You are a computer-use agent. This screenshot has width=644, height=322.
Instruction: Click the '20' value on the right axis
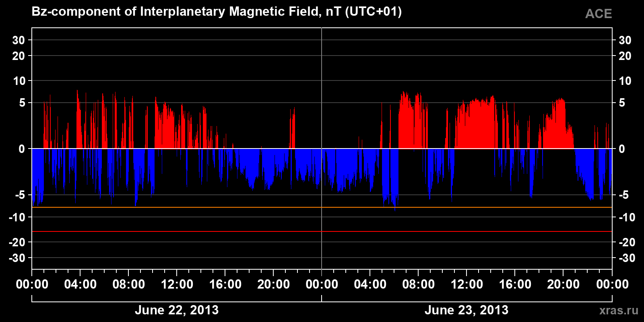(625, 56)
